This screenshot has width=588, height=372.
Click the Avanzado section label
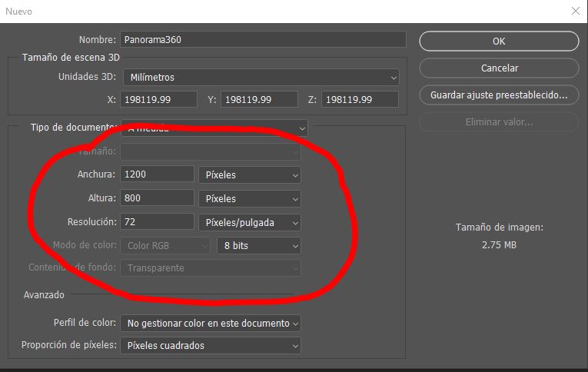[x=44, y=294]
